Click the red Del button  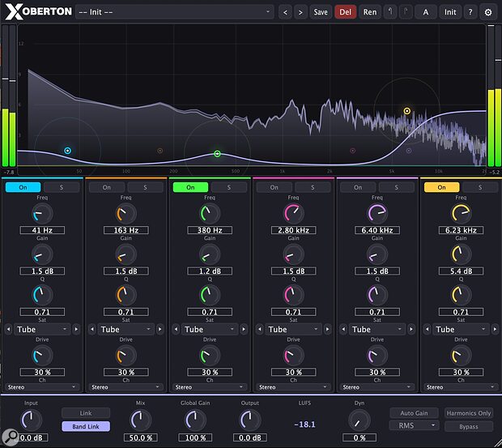(x=345, y=12)
